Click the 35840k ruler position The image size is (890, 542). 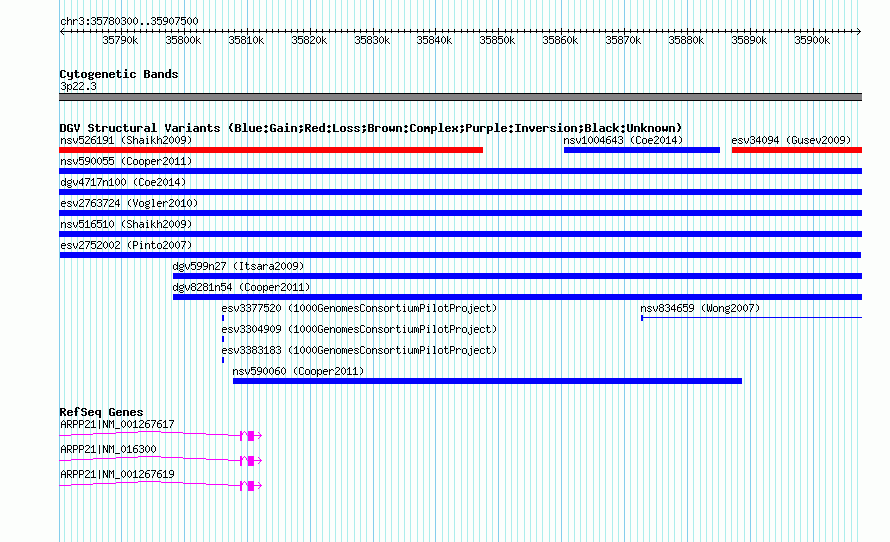pyautogui.click(x=434, y=40)
